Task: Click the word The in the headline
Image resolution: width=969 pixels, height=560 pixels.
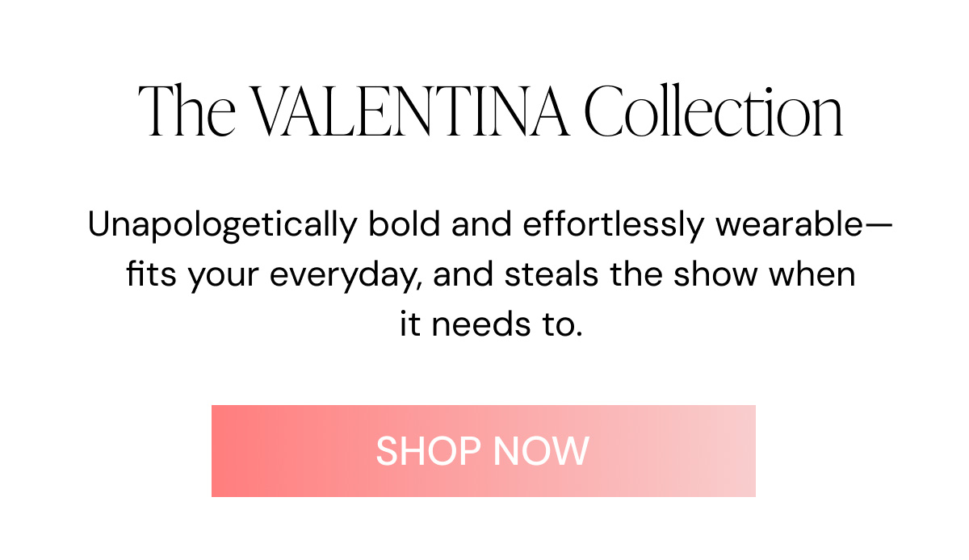Action: (187, 109)
